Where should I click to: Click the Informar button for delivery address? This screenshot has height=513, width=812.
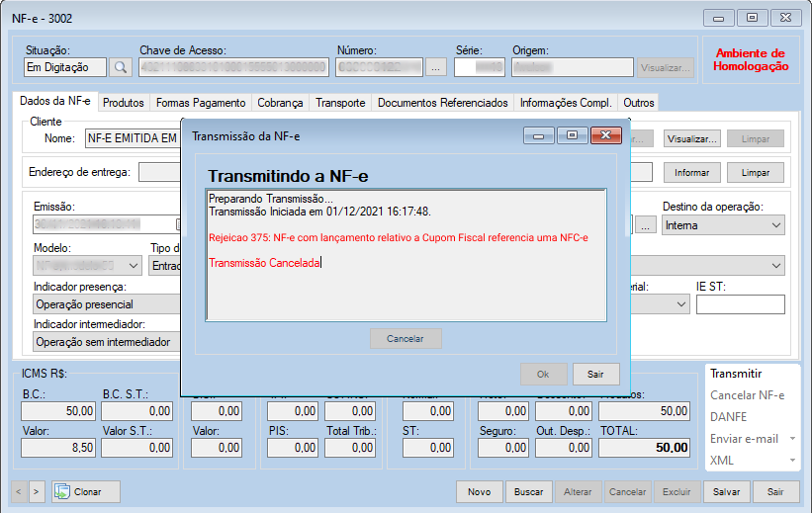point(692,173)
